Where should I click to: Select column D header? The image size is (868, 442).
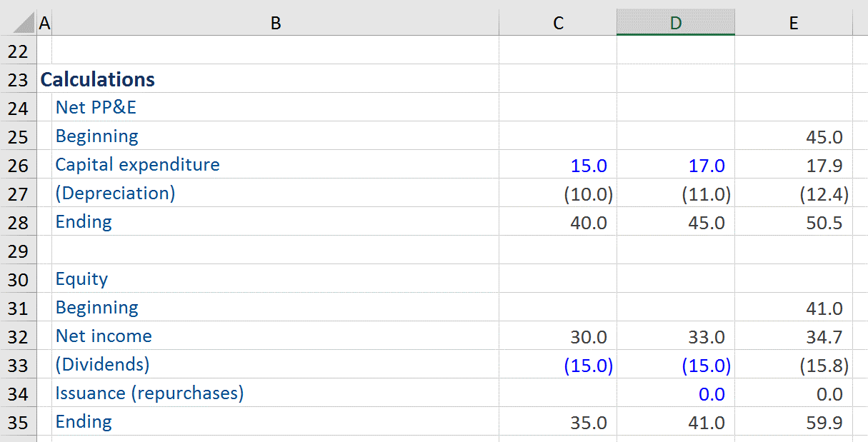point(676,22)
